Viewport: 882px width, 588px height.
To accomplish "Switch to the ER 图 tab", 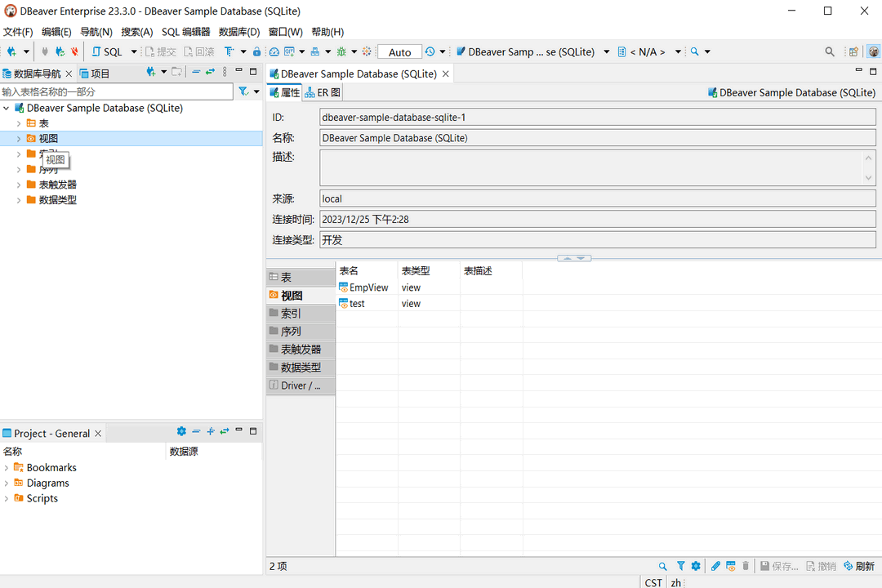I will pos(323,93).
